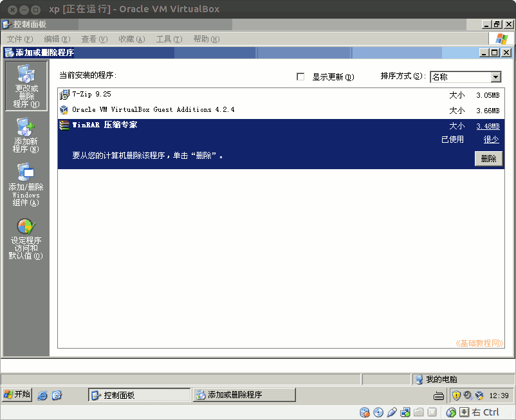Screen dimensions: 516x420
Task: Click the VirtualBox Guest Additions tray icon
Action: pyautogui.click(x=479, y=395)
